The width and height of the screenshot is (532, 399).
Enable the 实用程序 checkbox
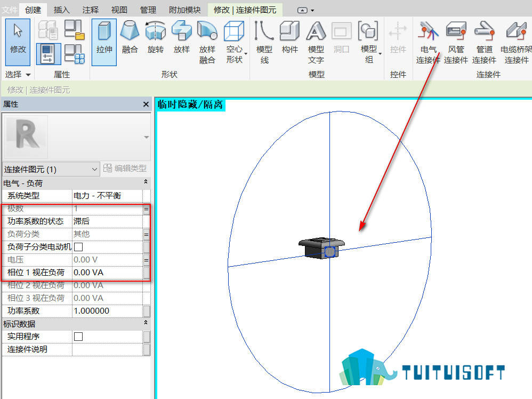click(78, 337)
